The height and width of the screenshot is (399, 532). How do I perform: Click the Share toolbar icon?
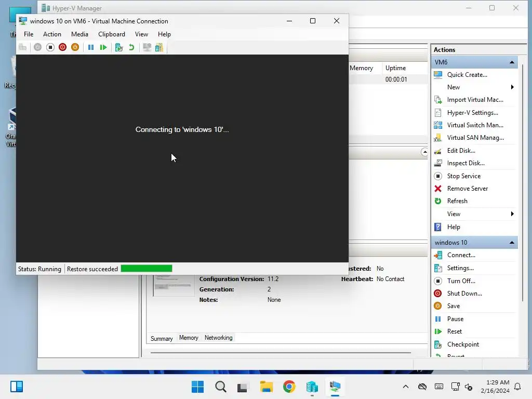(159, 47)
